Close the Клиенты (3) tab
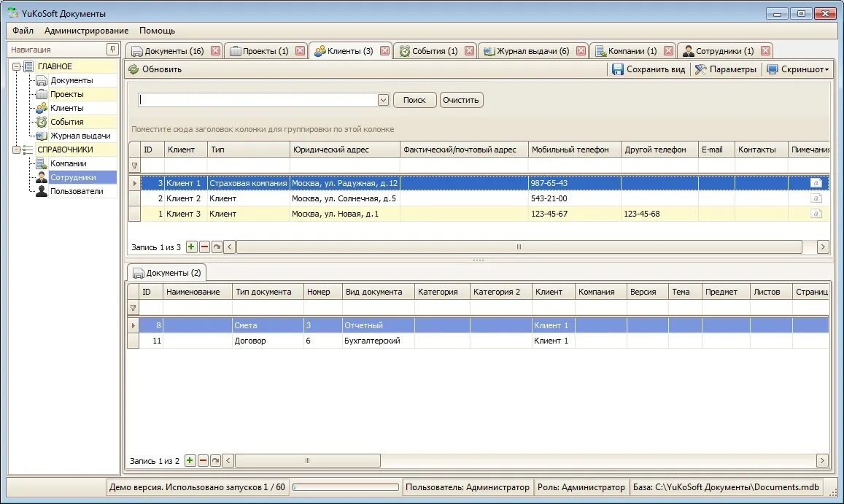The width and height of the screenshot is (844, 504). tap(385, 51)
